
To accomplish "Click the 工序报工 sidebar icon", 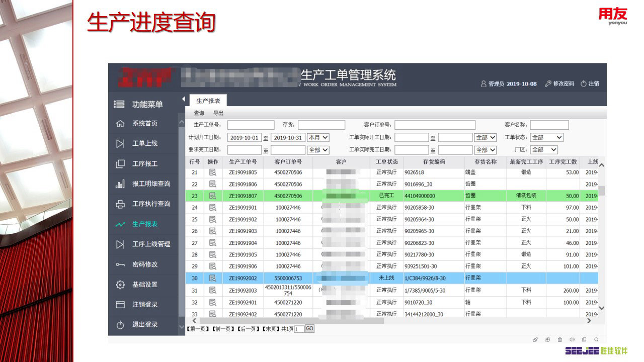I will pos(120,164).
